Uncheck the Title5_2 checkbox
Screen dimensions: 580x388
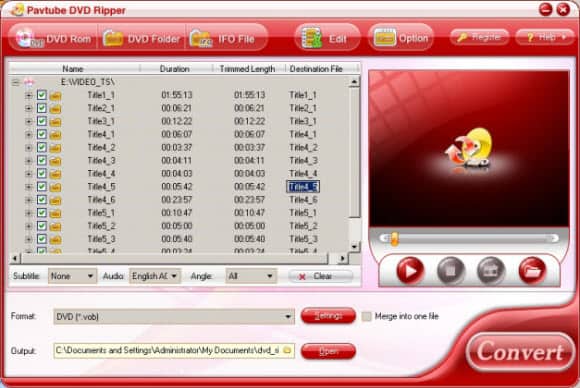[41, 226]
